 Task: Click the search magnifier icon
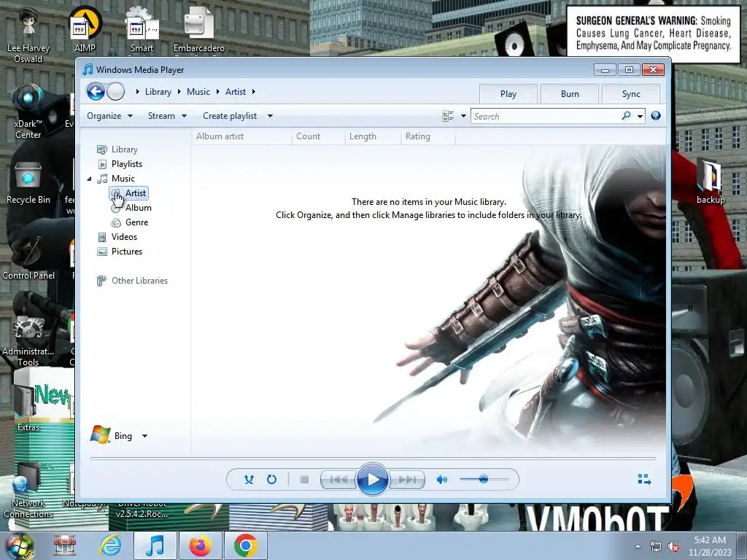(x=626, y=116)
